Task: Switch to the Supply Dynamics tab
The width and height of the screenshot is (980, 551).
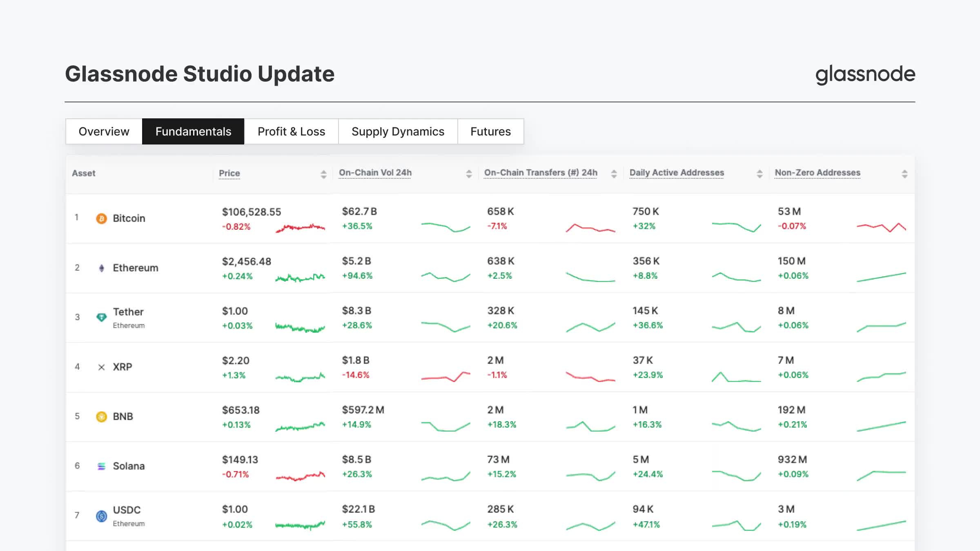Action: pos(397,131)
